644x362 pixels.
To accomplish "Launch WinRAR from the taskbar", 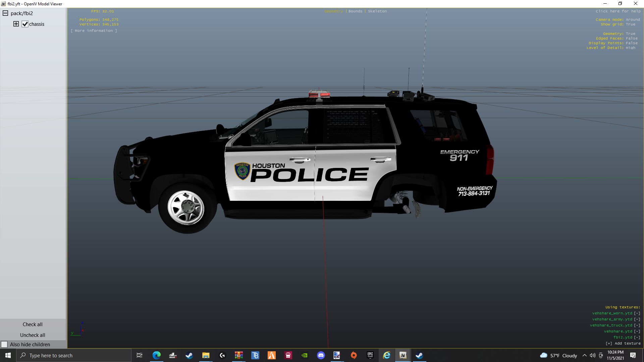I will pyautogui.click(x=239, y=355).
